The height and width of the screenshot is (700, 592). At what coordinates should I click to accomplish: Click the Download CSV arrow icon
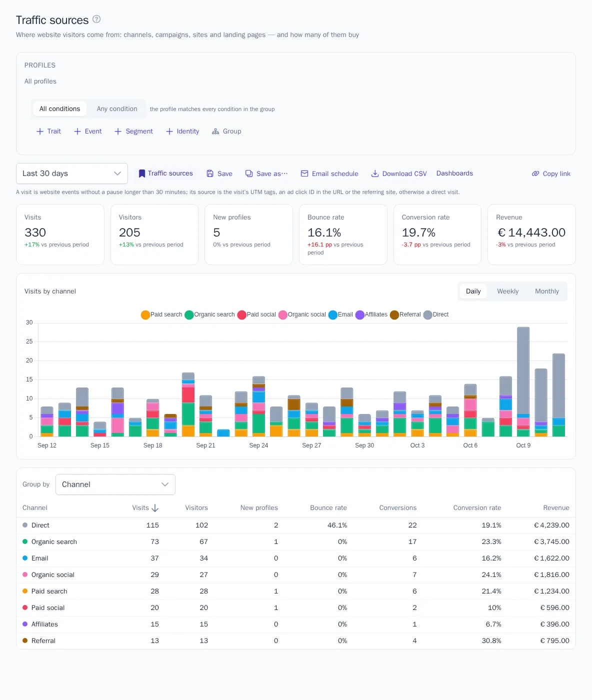coord(375,173)
